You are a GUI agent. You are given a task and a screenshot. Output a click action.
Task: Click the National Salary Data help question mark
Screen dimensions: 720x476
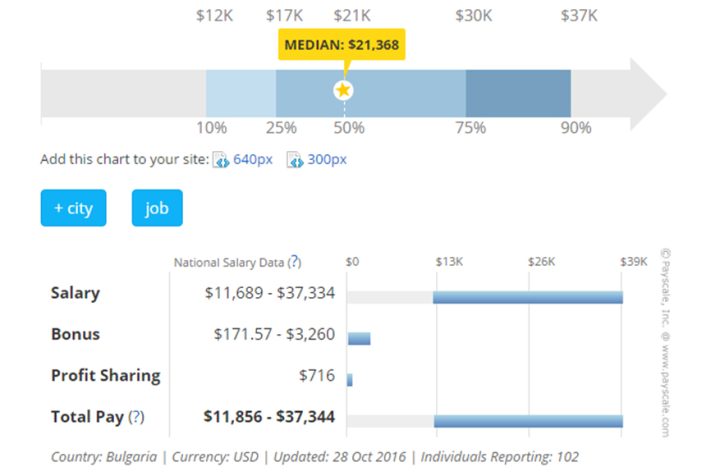pos(294,263)
